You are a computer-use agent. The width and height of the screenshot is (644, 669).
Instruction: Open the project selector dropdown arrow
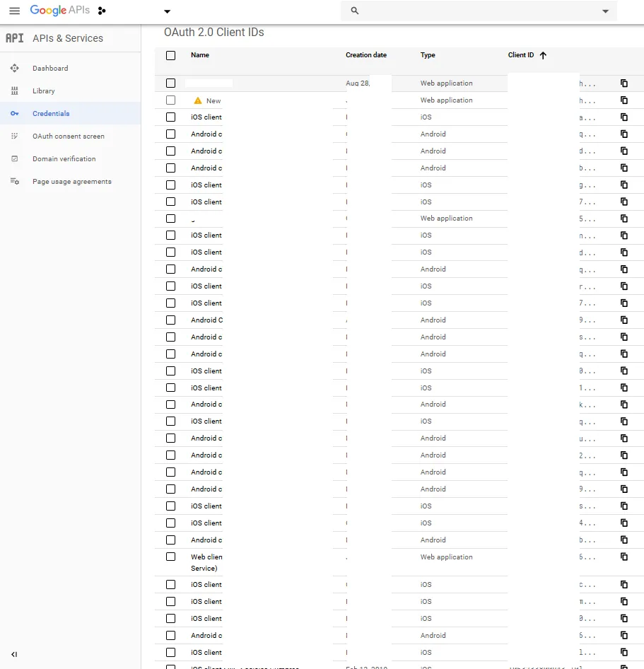pos(167,11)
